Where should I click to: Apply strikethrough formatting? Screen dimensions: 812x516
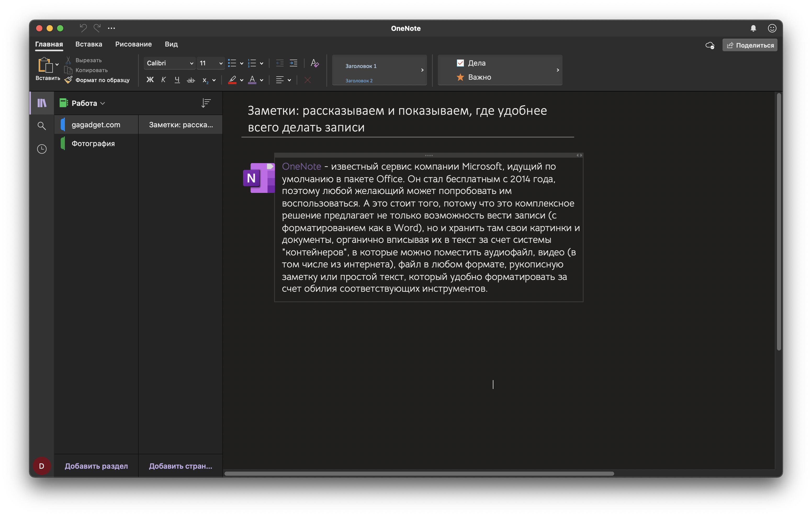[x=191, y=80]
